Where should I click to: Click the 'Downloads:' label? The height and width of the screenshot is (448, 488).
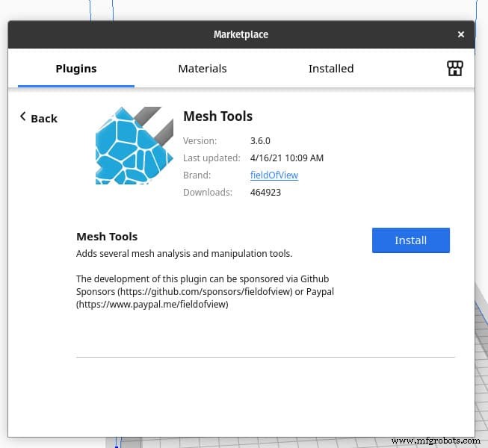point(208,193)
